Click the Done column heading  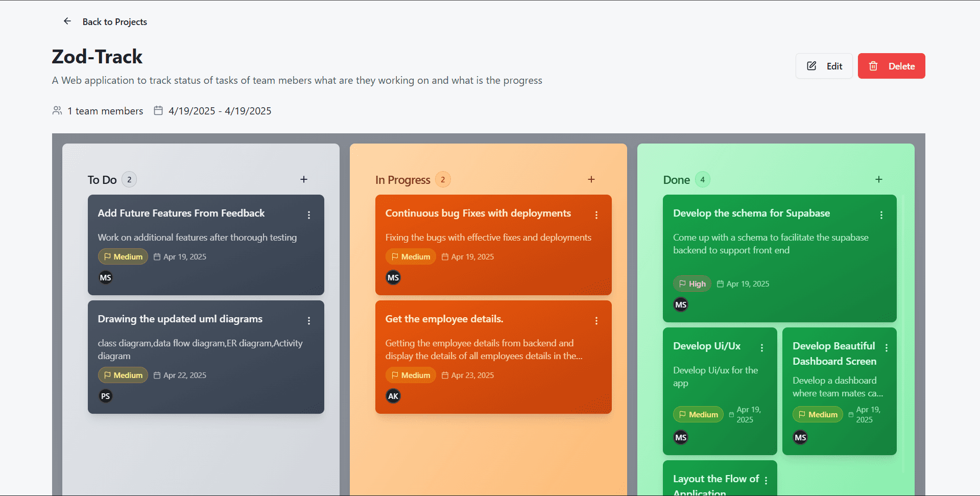(x=676, y=180)
